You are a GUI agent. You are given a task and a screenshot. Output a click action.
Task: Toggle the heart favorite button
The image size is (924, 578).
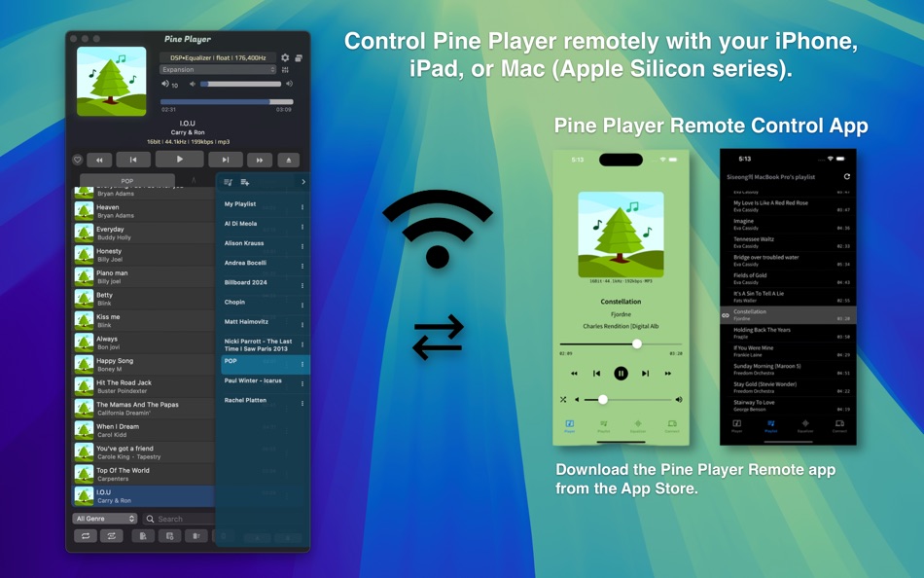click(x=77, y=160)
